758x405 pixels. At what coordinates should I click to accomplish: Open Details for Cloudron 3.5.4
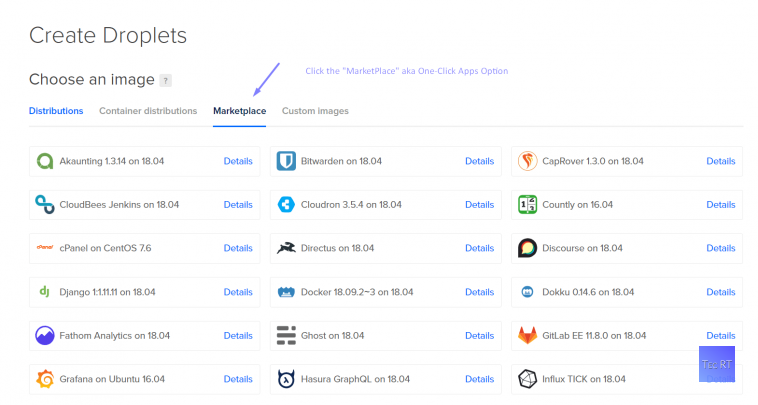click(480, 204)
